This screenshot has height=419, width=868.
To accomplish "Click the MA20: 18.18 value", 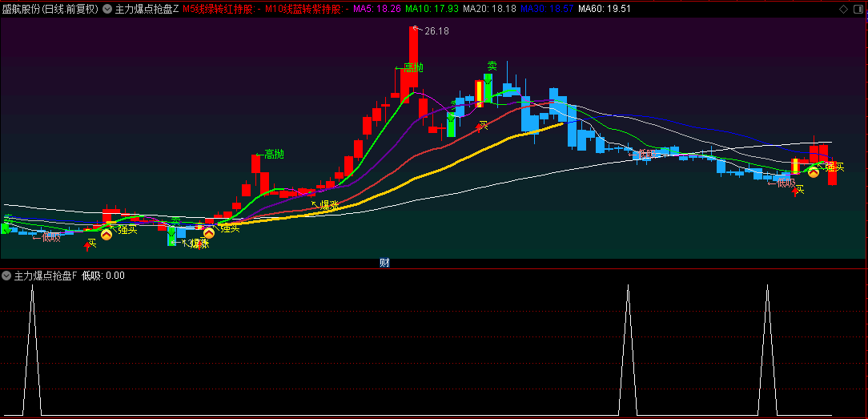I will (489, 9).
